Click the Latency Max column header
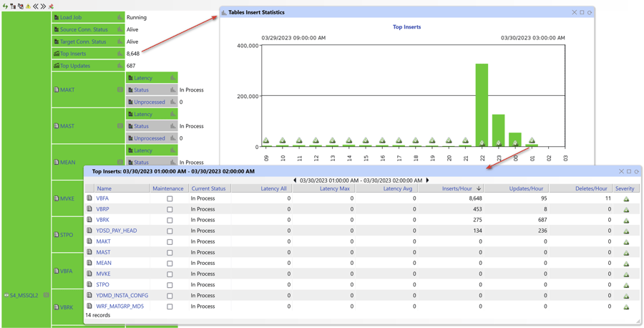Screen dimensions: 644x328 tap(334, 188)
